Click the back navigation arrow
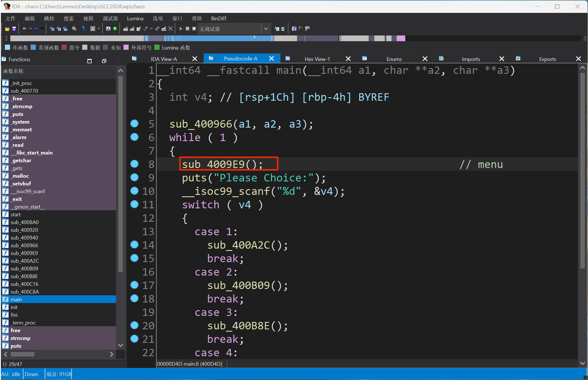The width and height of the screenshot is (588, 380). click(24, 29)
